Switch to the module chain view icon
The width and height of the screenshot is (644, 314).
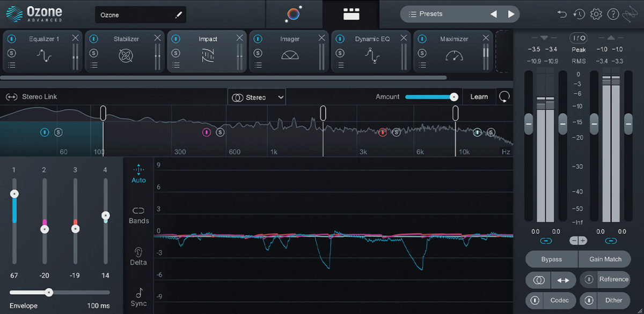click(x=351, y=14)
